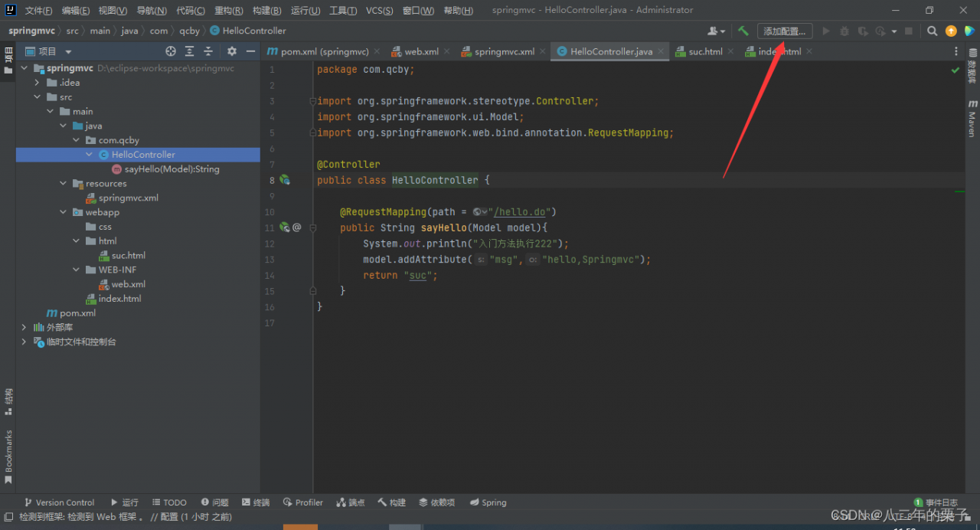The width and height of the screenshot is (980, 530).
Task: Toggle the Bookmarks tool window
Action: click(x=8, y=456)
